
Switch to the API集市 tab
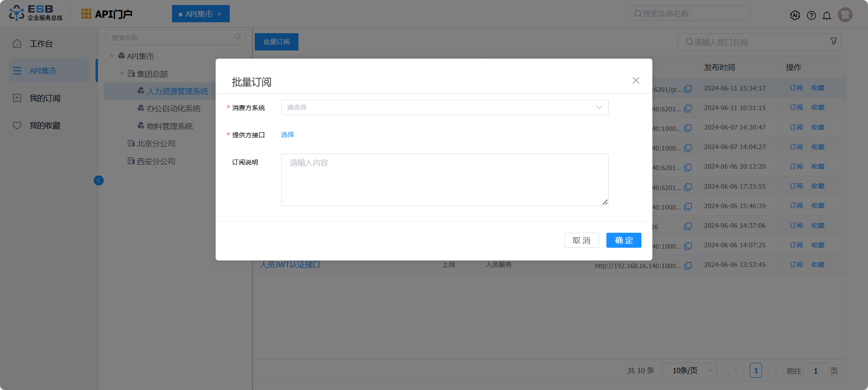pyautogui.click(x=199, y=14)
